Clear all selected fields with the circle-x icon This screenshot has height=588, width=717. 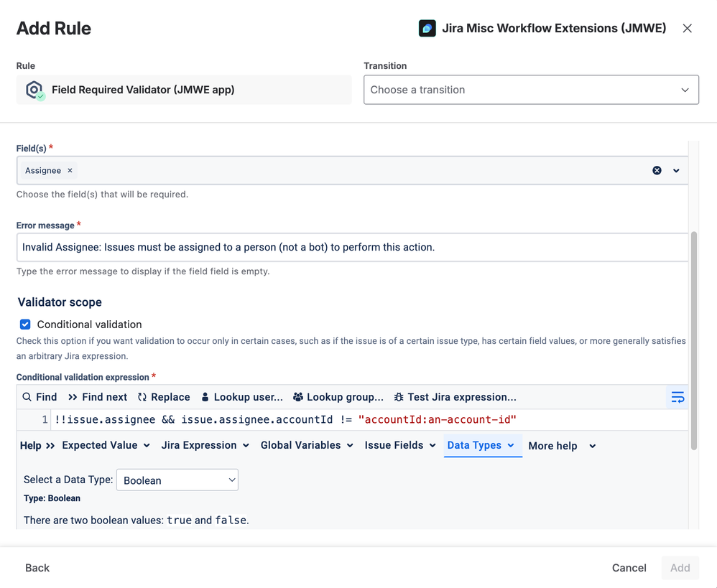657,170
